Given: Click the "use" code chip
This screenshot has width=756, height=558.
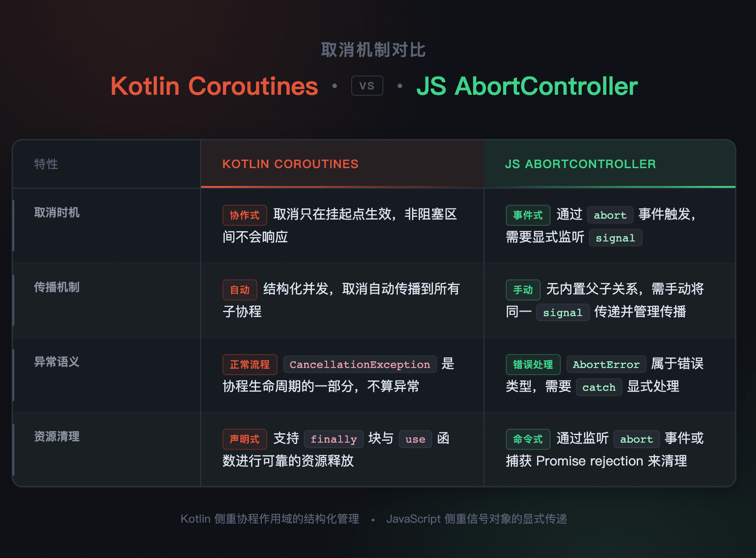Looking at the screenshot, I should 415,439.
